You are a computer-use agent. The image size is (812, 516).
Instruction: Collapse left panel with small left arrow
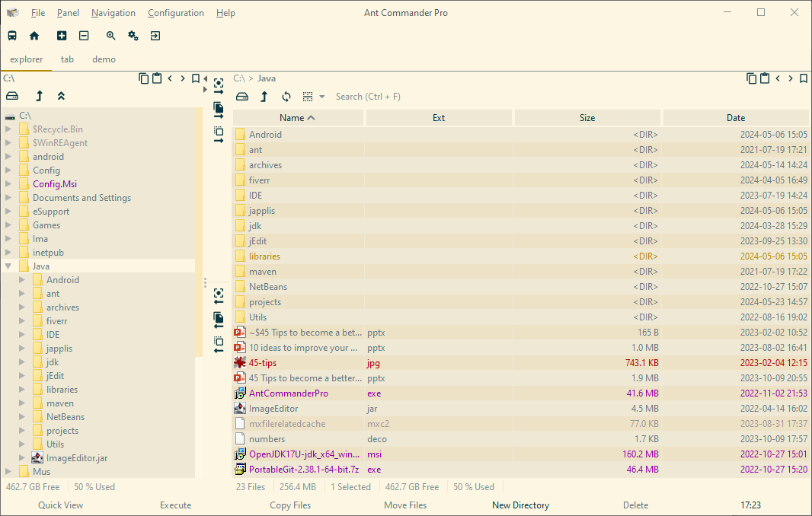click(x=205, y=78)
